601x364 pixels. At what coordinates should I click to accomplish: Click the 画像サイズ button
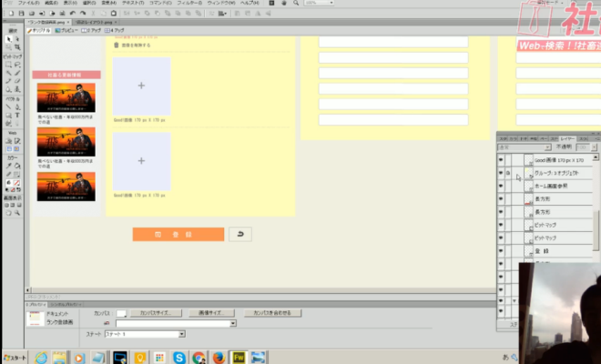pos(209,312)
